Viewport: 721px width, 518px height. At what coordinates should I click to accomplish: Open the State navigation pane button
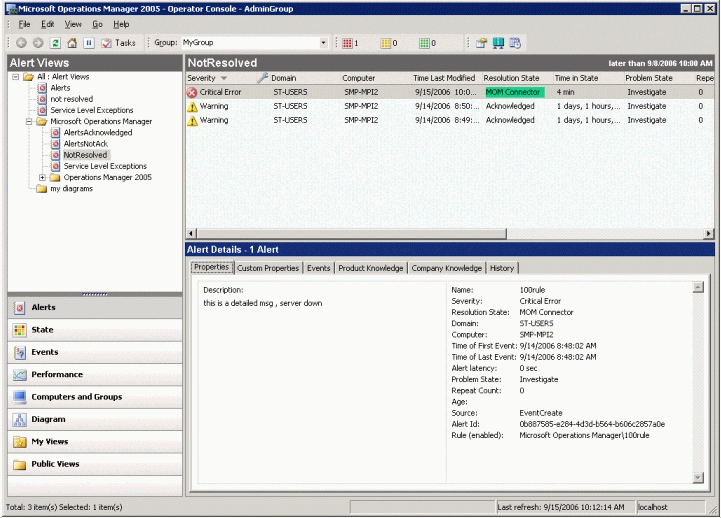point(95,330)
